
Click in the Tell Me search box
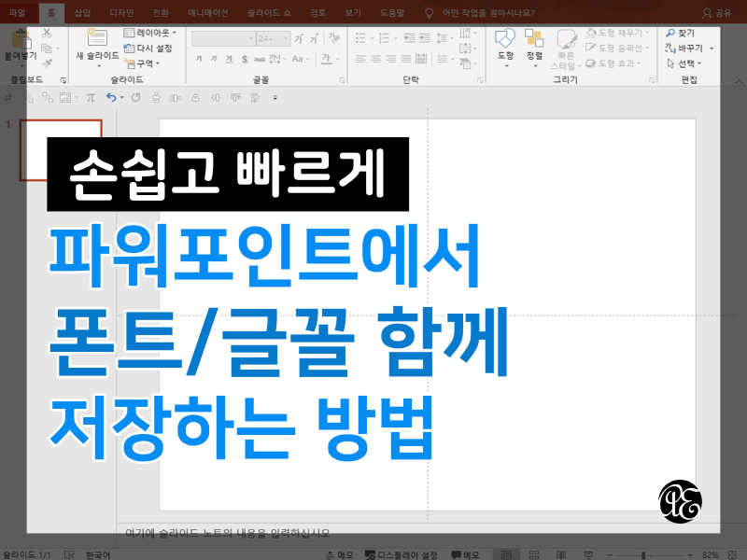488,13
